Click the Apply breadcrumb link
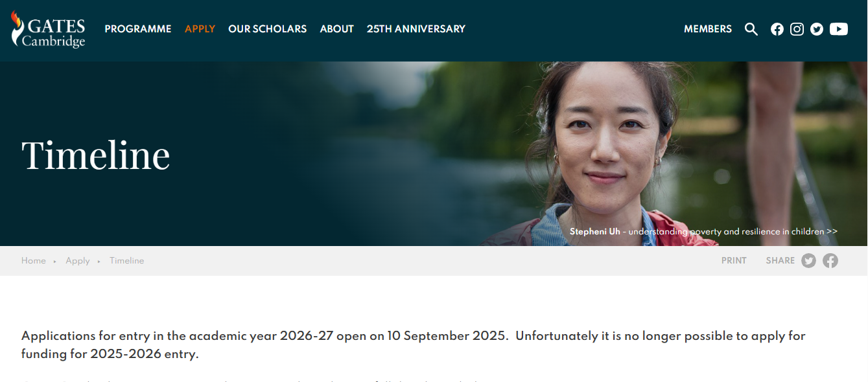Screen dimensions: 868x382 pos(78,261)
